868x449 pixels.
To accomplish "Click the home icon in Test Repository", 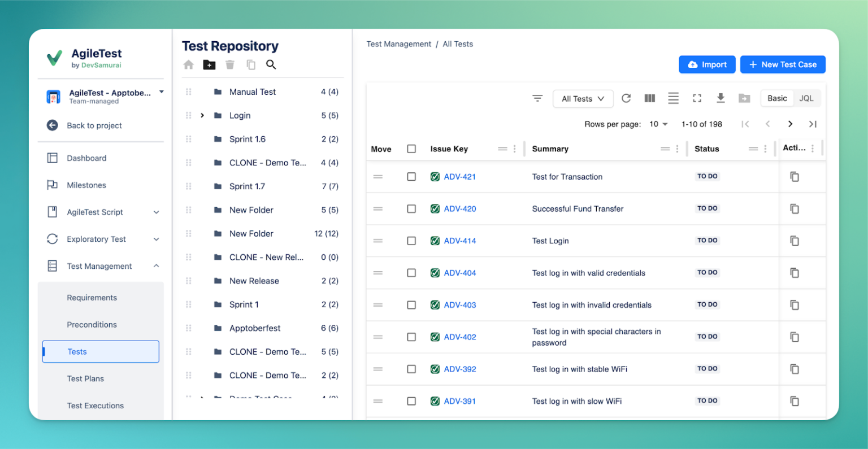I will click(x=189, y=65).
